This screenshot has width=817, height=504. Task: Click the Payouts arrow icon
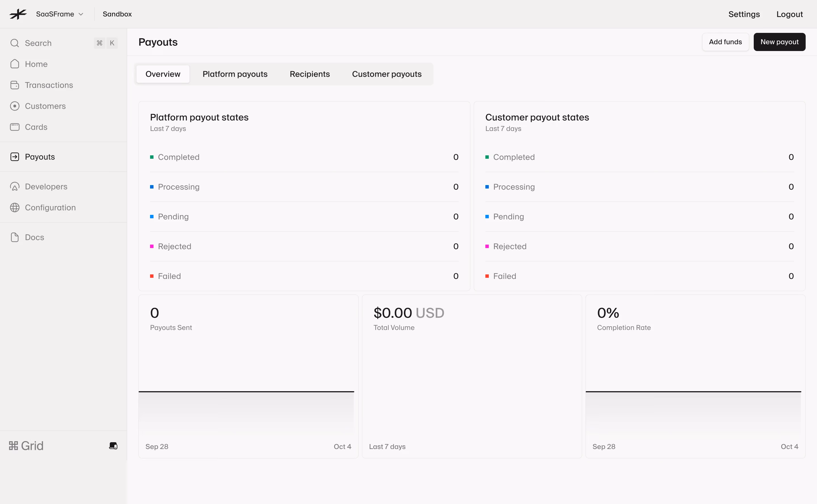(15, 157)
